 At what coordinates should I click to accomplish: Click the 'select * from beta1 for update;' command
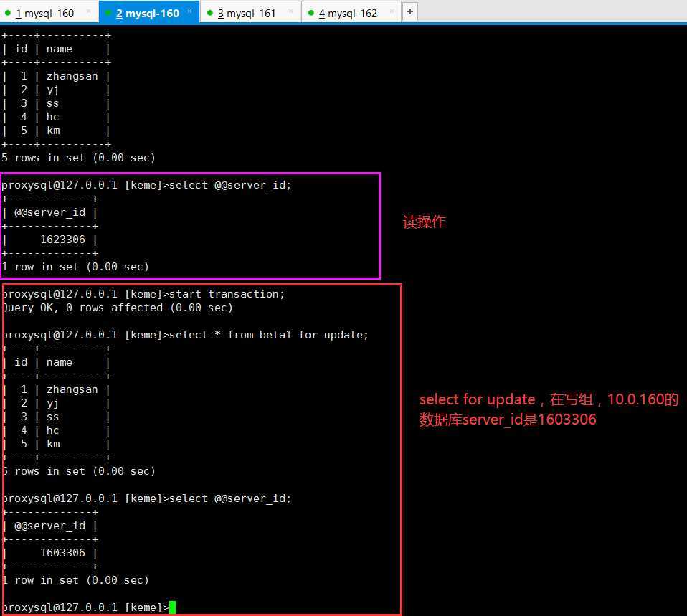coord(269,335)
